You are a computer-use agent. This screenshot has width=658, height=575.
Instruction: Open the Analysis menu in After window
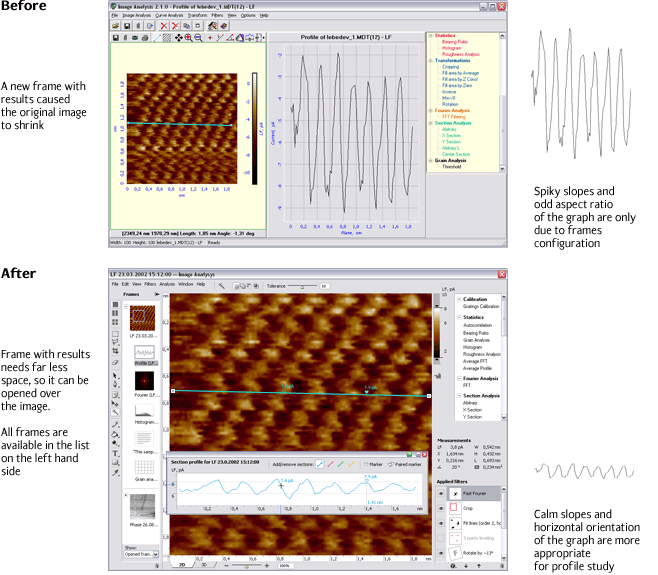166,284
